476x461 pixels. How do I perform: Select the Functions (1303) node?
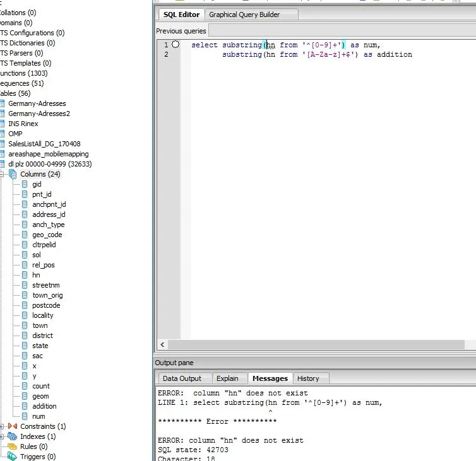[24, 73]
